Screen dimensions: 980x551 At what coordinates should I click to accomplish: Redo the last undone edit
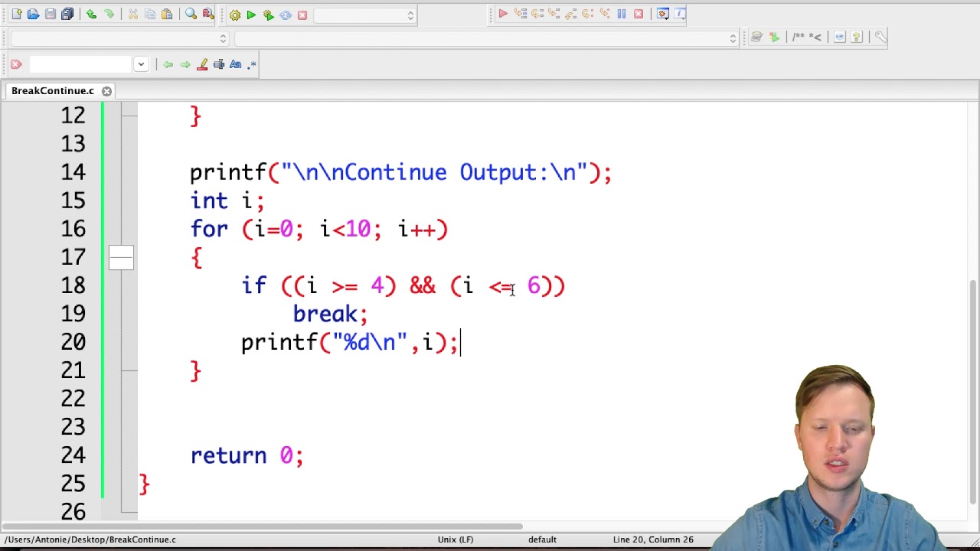coord(109,15)
